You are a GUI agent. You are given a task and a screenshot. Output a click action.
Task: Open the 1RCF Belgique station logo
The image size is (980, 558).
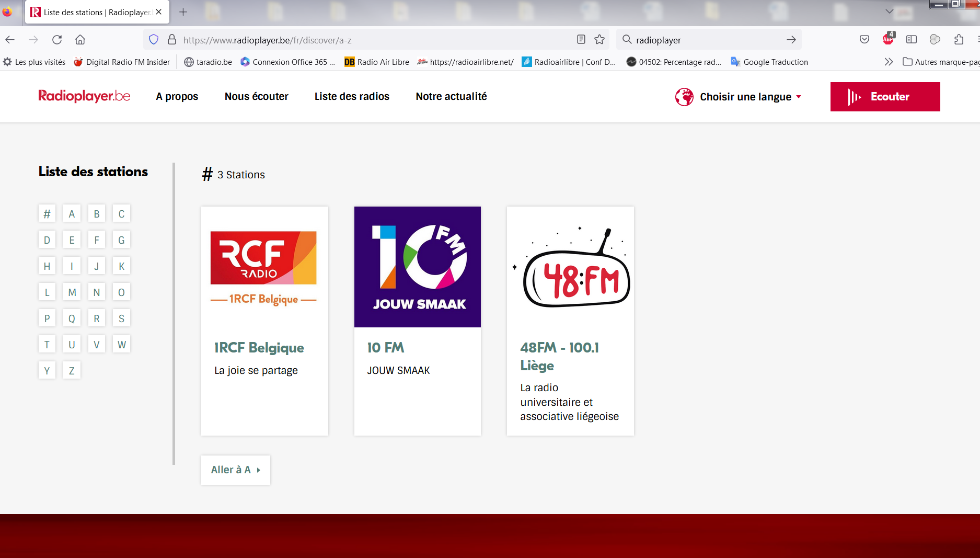click(264, 268)
